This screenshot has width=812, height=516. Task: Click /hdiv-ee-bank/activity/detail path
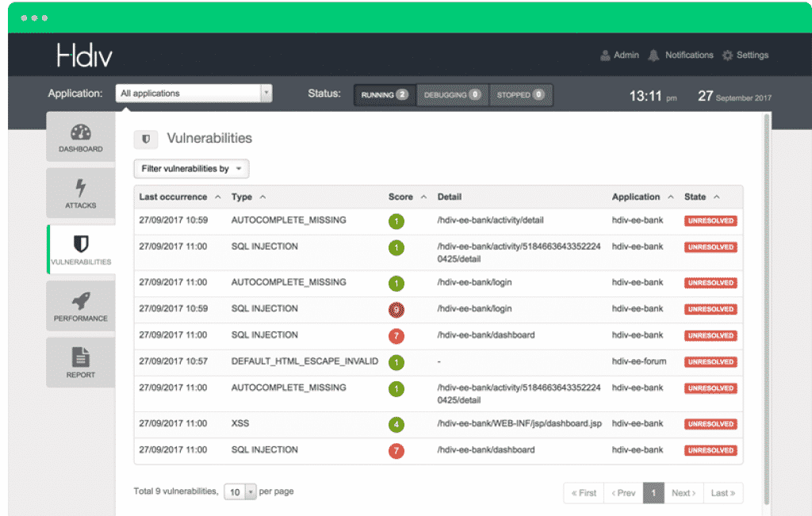pos(490,220)
